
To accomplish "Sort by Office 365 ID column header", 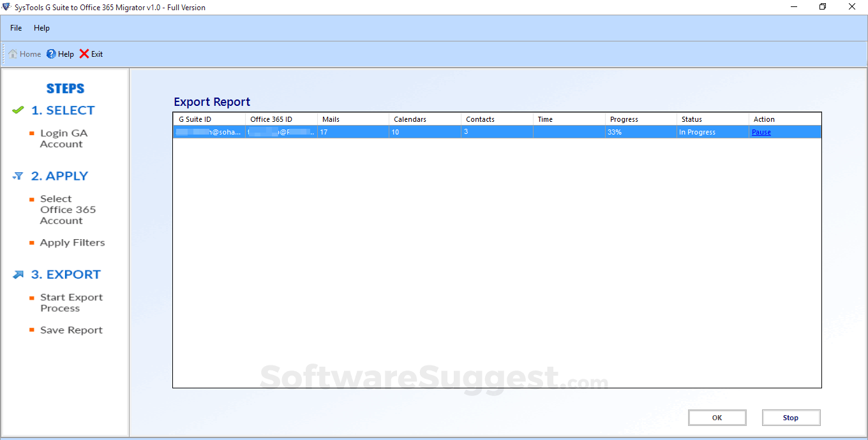I will coord(281,119).
